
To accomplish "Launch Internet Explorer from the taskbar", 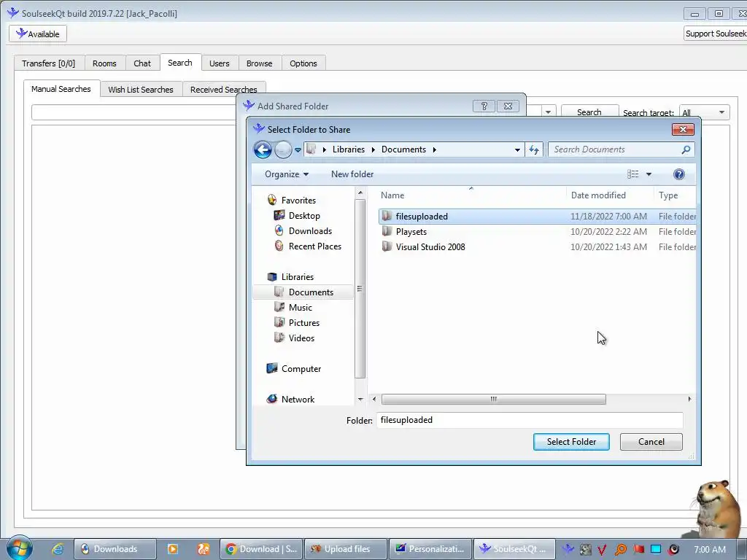I will (58, 549).
